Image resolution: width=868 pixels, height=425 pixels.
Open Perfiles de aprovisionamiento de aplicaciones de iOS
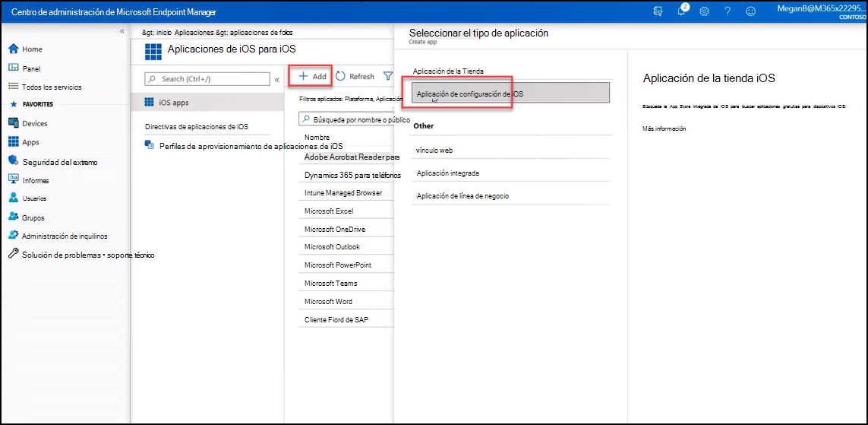pyautogui.click(x=251, y=146)
